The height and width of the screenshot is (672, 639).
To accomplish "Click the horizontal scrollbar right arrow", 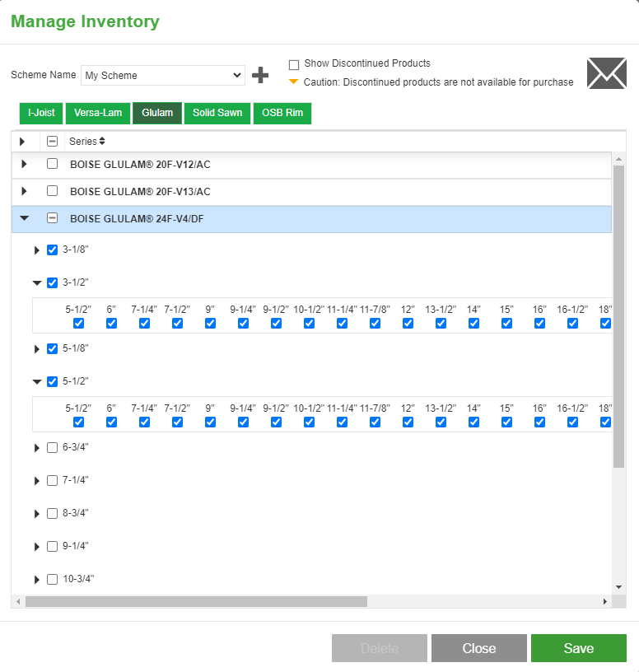I will (x=604, y=601).
